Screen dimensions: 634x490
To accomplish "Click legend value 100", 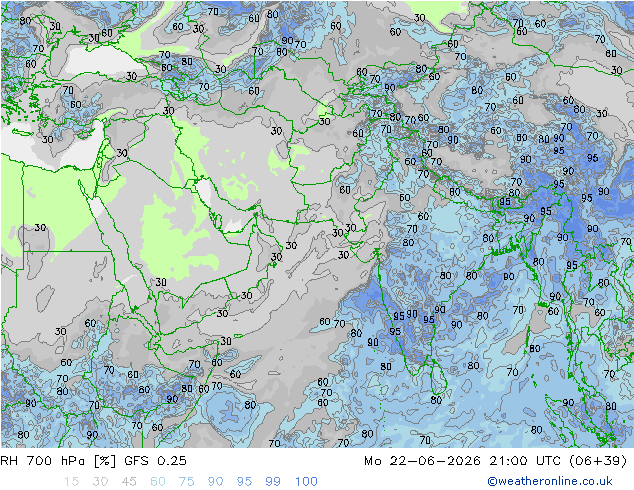I will 306,482.
